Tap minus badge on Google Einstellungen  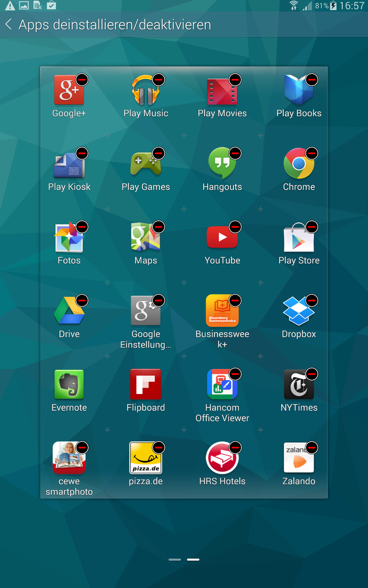(x=158, y=300)
